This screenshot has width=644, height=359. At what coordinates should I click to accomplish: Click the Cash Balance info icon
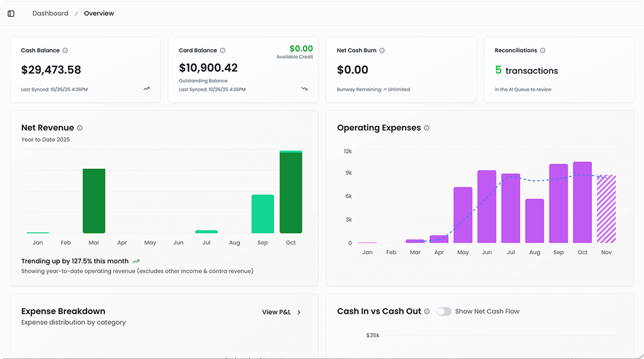[x=65, y=51]
